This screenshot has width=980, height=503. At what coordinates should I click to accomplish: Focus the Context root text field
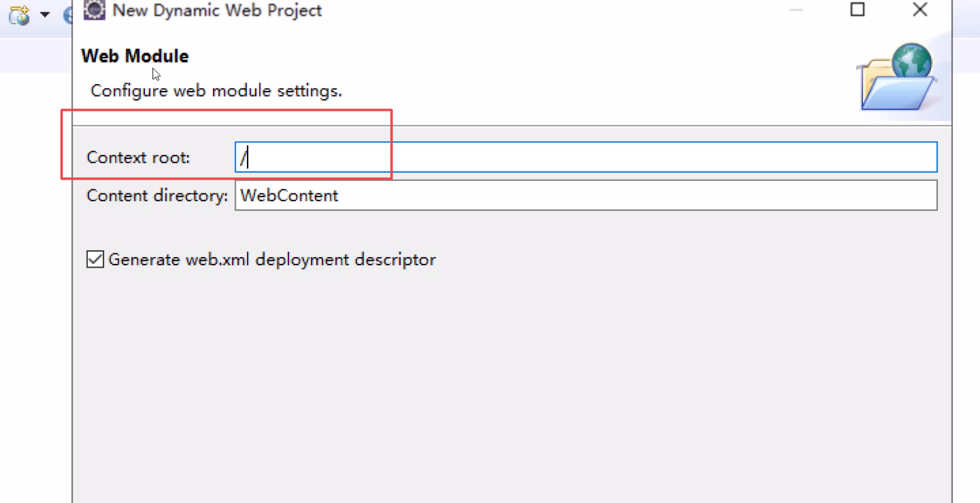(585, 157)
